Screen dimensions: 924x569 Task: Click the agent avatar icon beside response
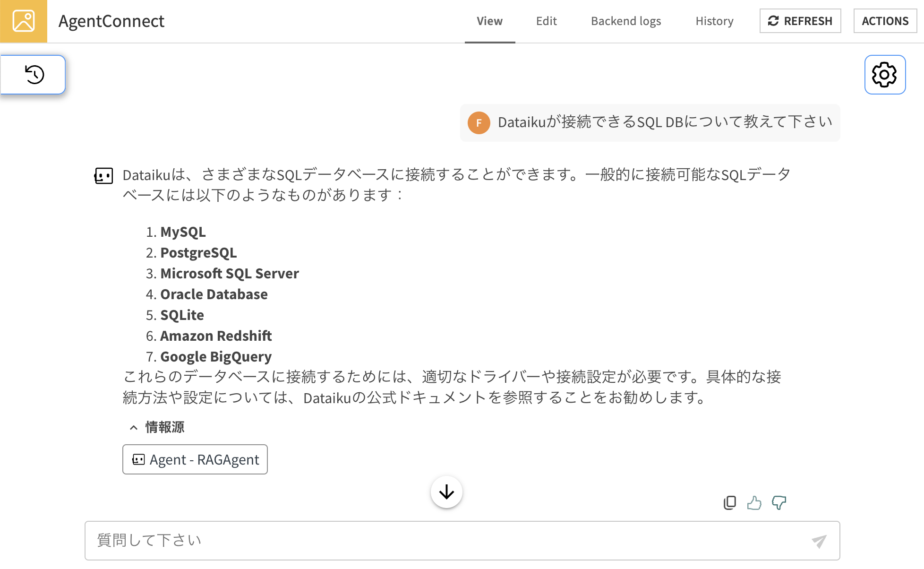(104, 176)
